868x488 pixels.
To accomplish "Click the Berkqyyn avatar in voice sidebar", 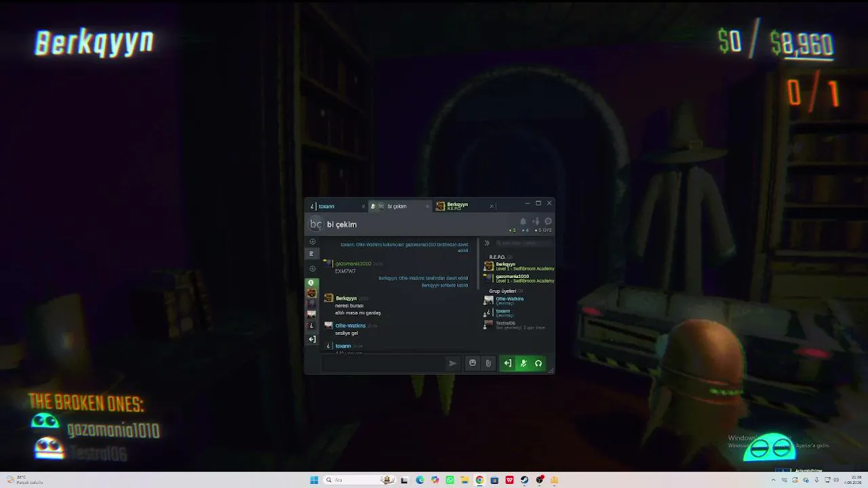I will [311, 293].
